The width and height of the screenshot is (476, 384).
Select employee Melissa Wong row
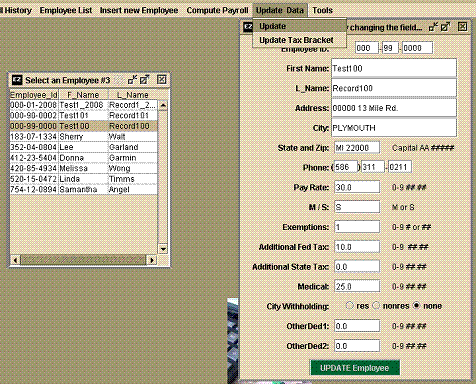83,168
